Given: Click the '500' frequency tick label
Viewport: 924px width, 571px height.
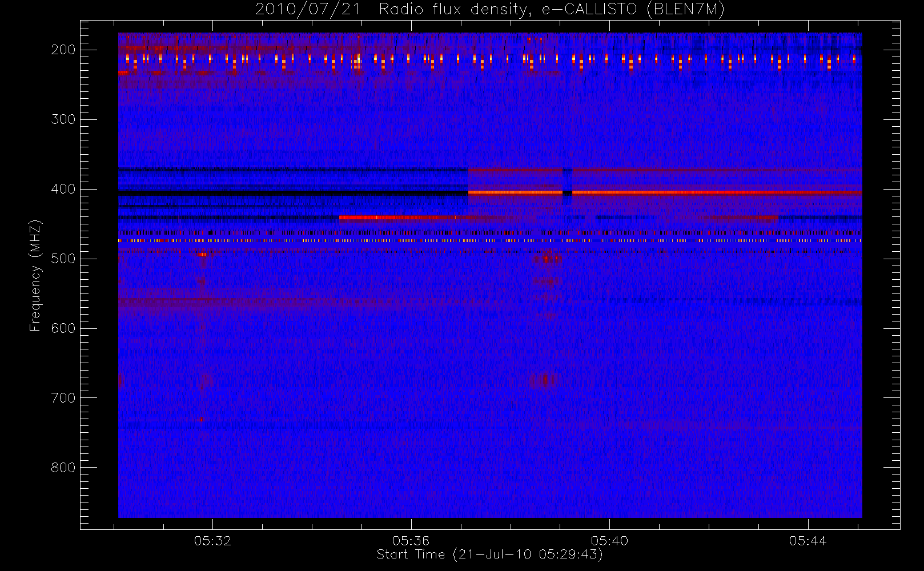Looking at the screenshot, I should coord(63,259).
